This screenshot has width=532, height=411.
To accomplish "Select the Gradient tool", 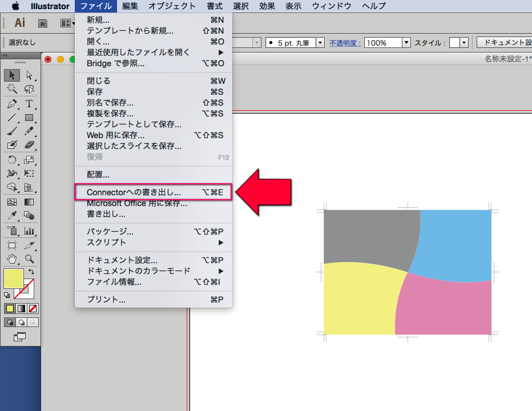I will pyautogui.click(x=29, y=202).
